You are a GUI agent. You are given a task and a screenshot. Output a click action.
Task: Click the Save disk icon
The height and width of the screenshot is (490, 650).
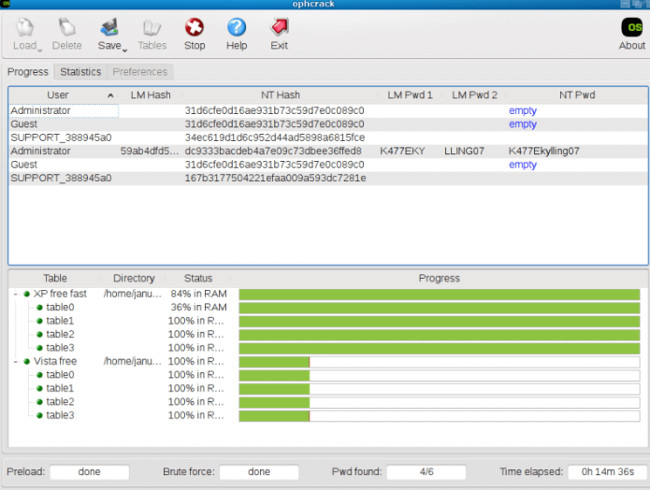[109, 28]
